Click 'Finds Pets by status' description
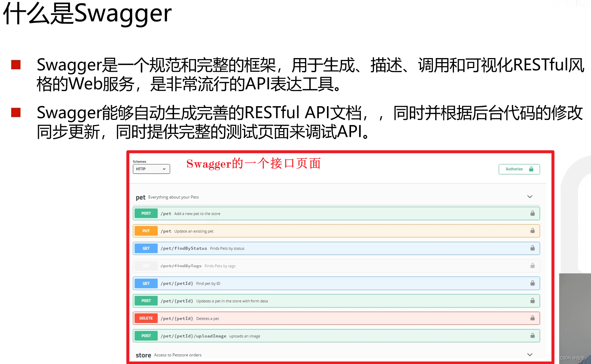 click(x=227, y=249)
